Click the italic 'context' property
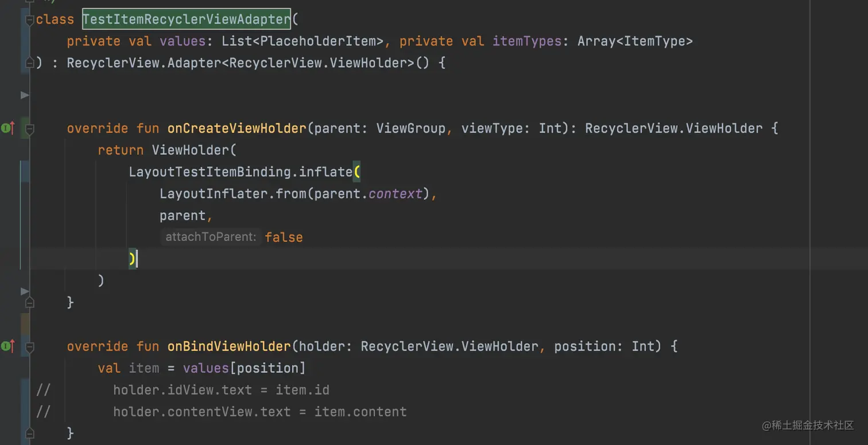The image size is (868, 445). pyautogui.click(x=396, y=194)
